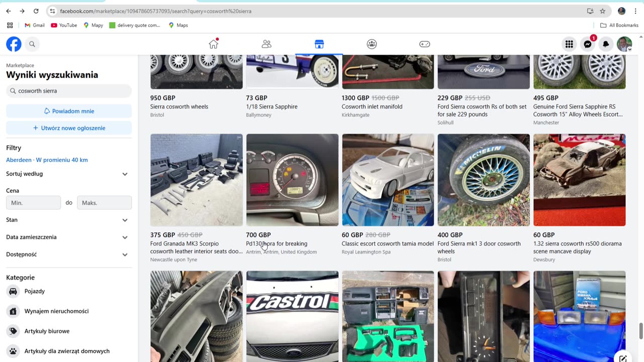Click the browser address bar URL

coord(156,11)
